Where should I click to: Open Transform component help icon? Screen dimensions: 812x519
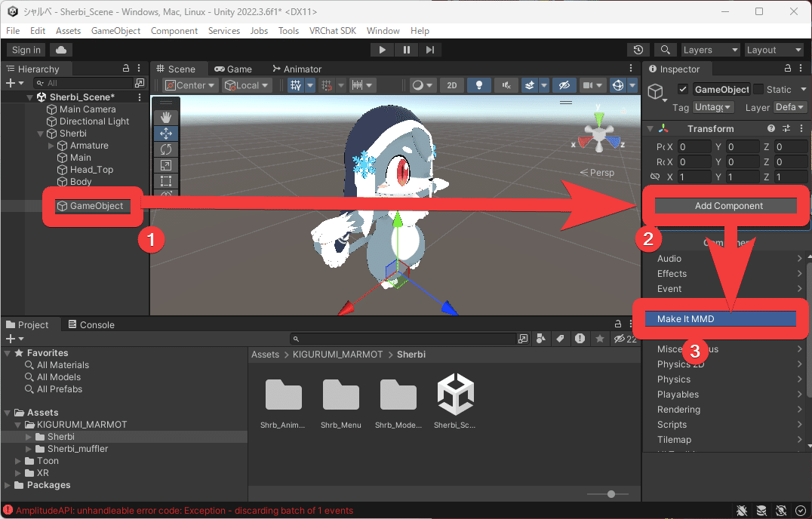point(771,128)
